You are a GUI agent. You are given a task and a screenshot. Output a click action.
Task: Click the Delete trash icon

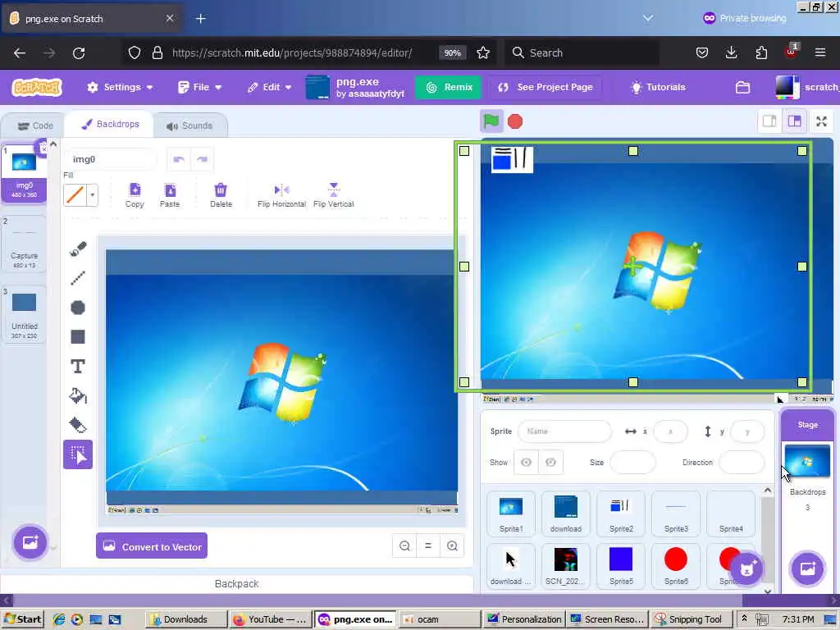point(221,195)
